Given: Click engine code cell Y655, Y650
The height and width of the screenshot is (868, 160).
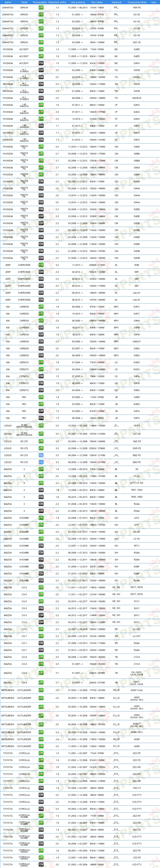Looking at the screenshot, I should (x=137, y=497).
